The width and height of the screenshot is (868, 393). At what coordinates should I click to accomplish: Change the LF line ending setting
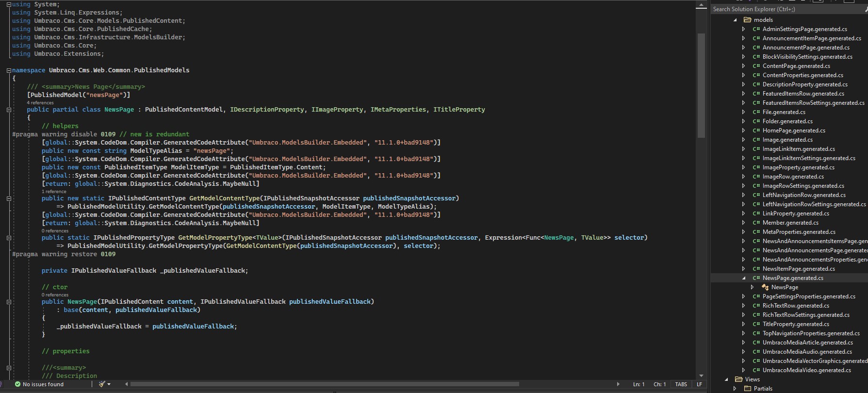click(x=699, y=384)
